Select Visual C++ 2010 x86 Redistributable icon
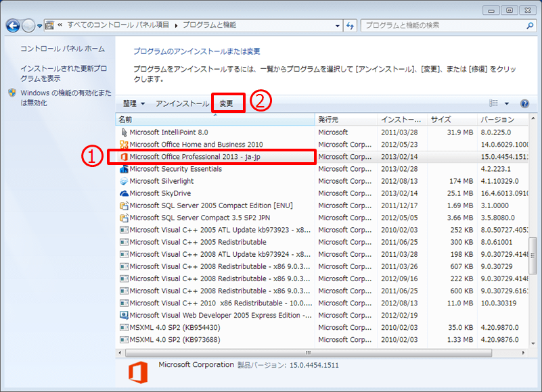The height and width of the screenshot is (392, 542). 124,303
